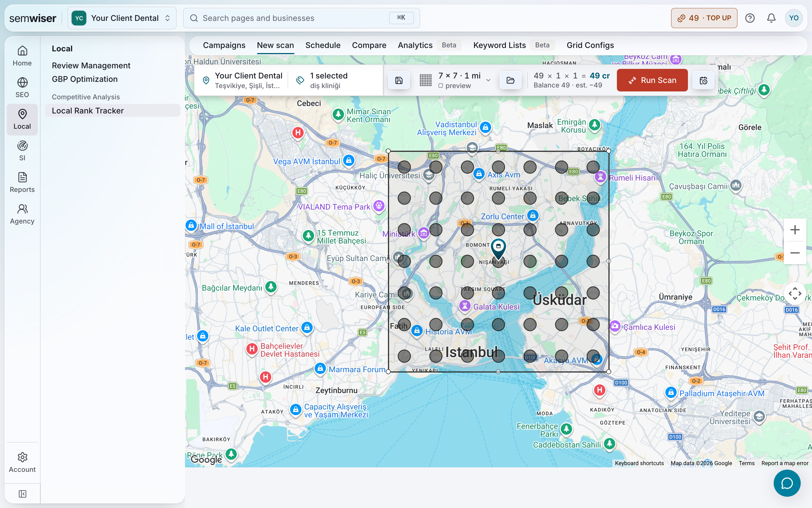Click the open folder icon in toolbar
Screen dimensions: 812x508
coord(510,80)
